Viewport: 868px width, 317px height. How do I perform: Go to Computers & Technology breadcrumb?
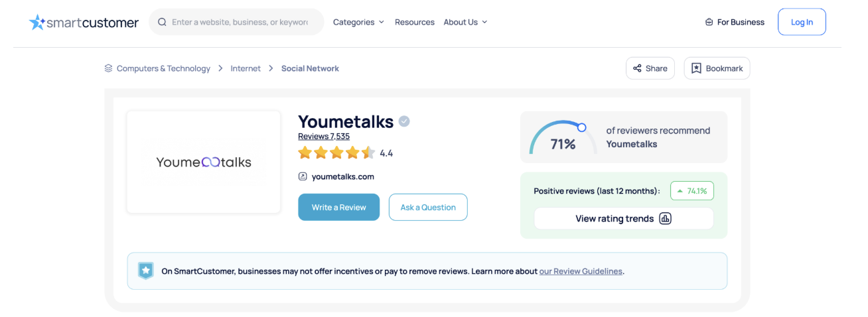pyautogui.click(x=163, y=68)
